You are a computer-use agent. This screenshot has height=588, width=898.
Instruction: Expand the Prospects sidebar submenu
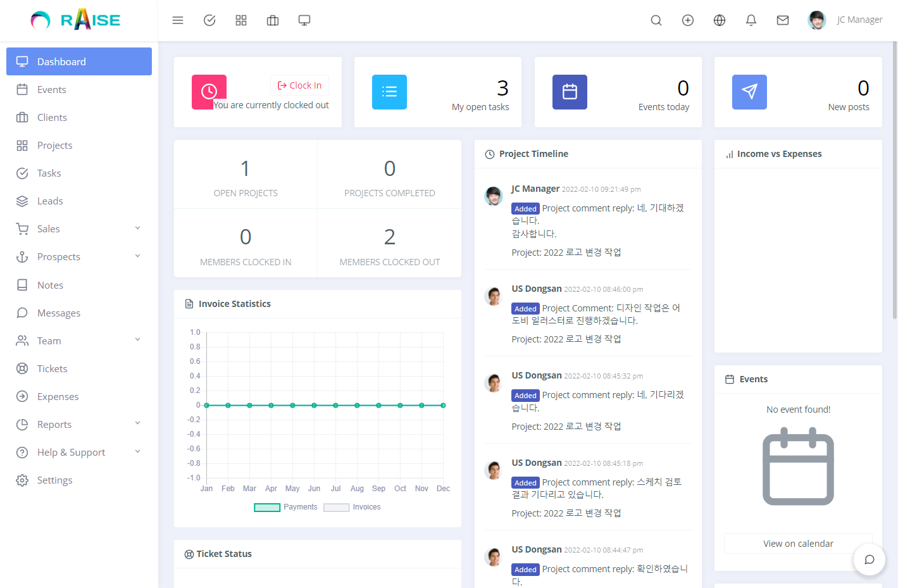(79, 256)
